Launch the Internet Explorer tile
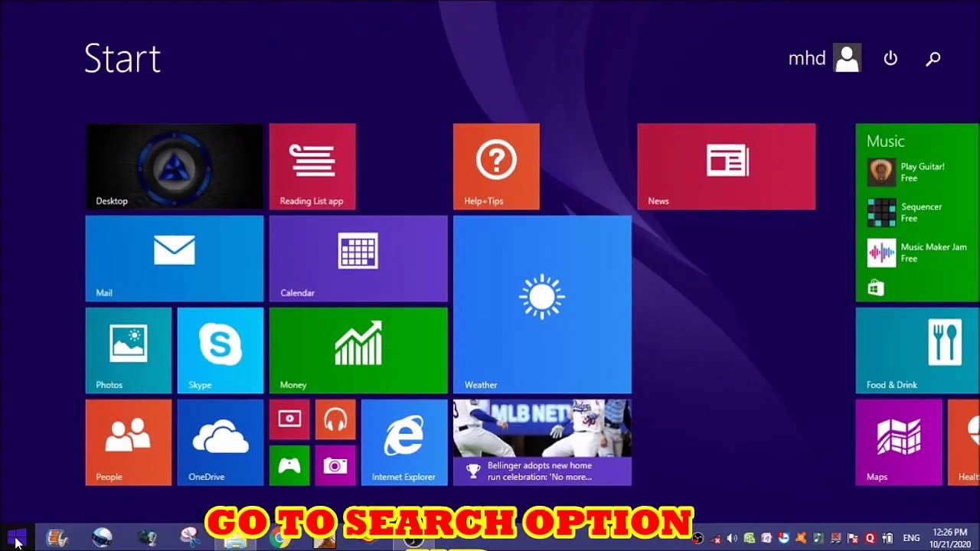980x551 pixels. click(x=404, y=442)
